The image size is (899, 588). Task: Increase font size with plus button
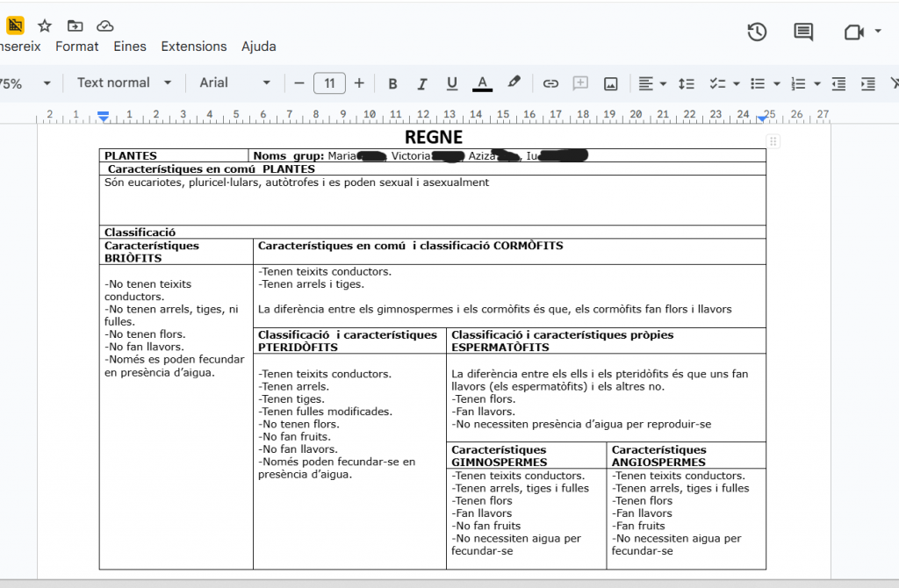359,83
